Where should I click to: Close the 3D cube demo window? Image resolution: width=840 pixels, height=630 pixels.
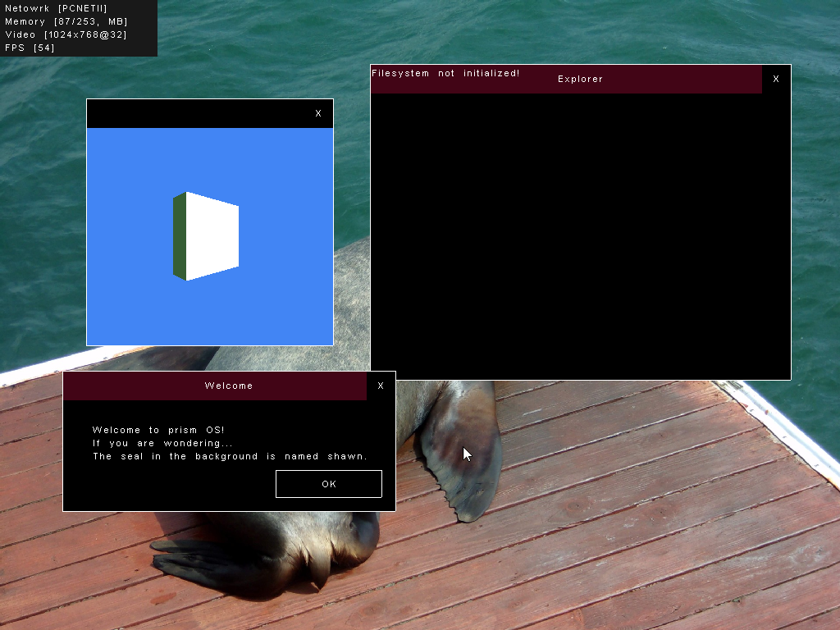tap(318, 113)
